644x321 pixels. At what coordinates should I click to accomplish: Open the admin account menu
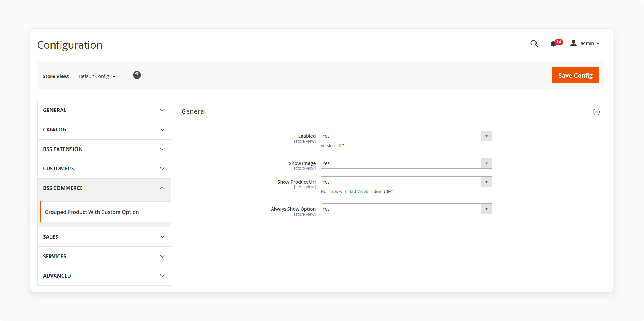coord(585,43)
